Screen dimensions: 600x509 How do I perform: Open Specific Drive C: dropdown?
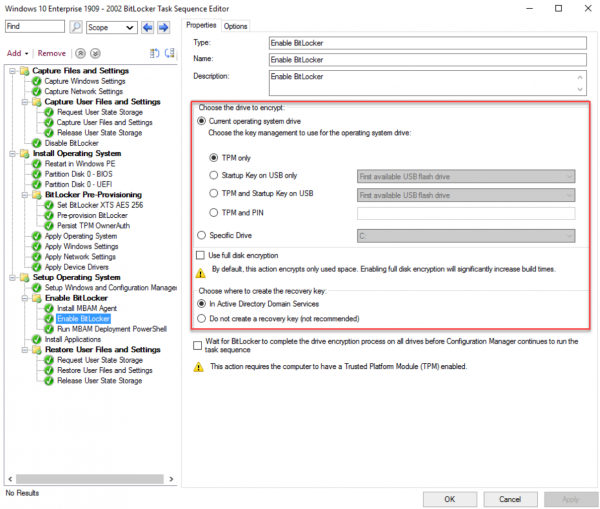(466, 236)
